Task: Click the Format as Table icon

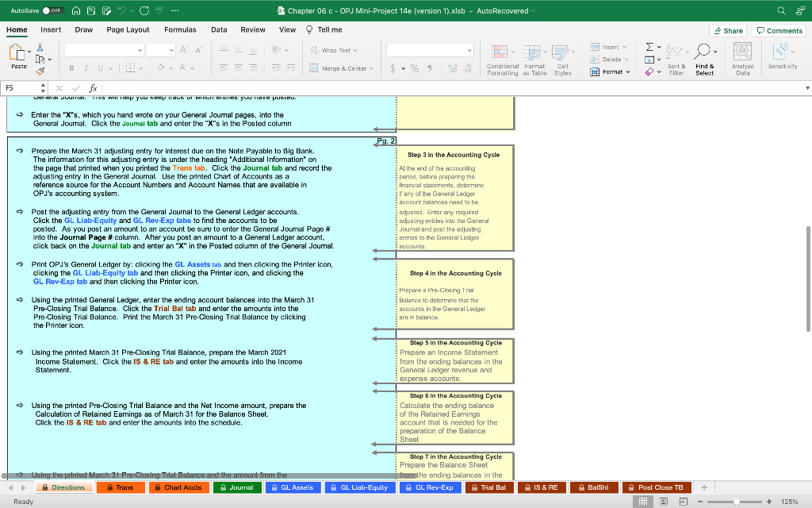Action: [x=532, y=50]
